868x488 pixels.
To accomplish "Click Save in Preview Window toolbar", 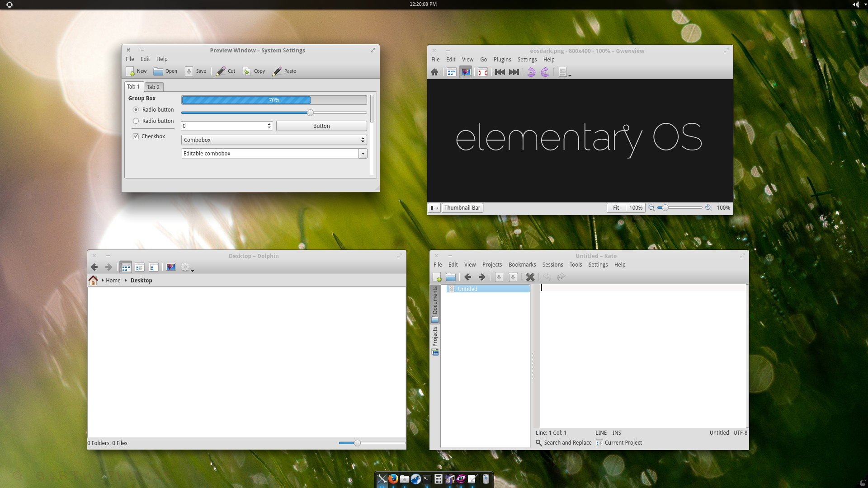I will pos(196,71).
